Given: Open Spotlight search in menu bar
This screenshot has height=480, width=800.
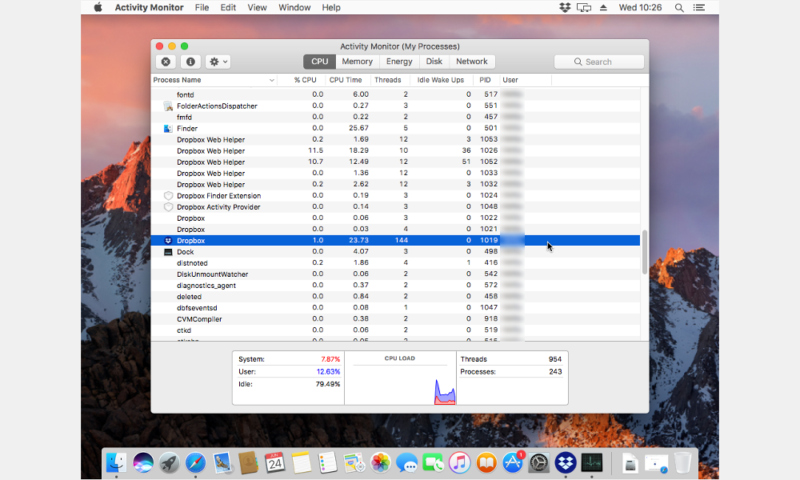Looking at the screenshot, I should [679, 7].
